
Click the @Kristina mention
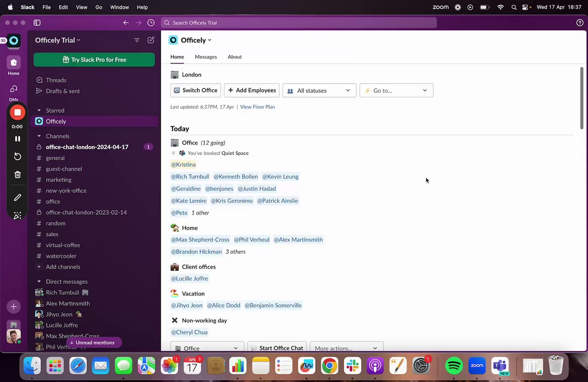pyautogui.click(x=183, y=165)
